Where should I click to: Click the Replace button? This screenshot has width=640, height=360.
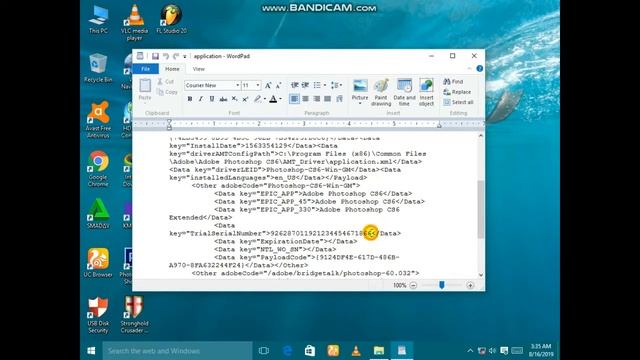[458, 92]
